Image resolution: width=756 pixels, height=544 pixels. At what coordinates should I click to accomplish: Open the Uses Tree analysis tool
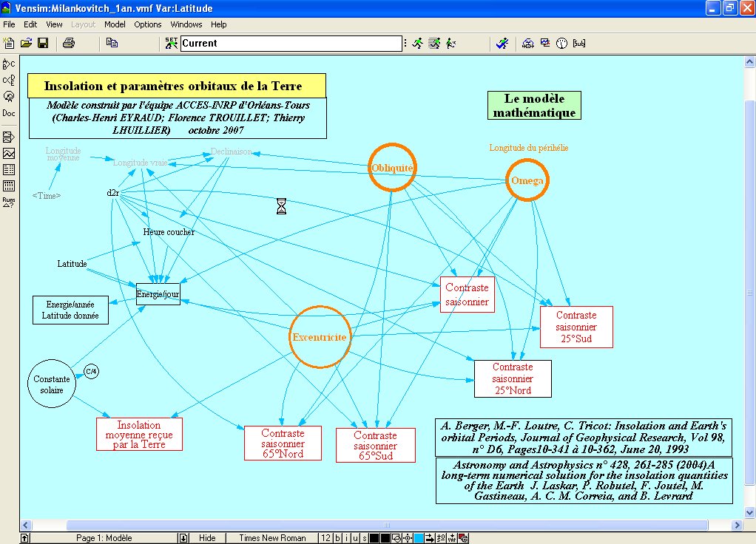[9, 80]
